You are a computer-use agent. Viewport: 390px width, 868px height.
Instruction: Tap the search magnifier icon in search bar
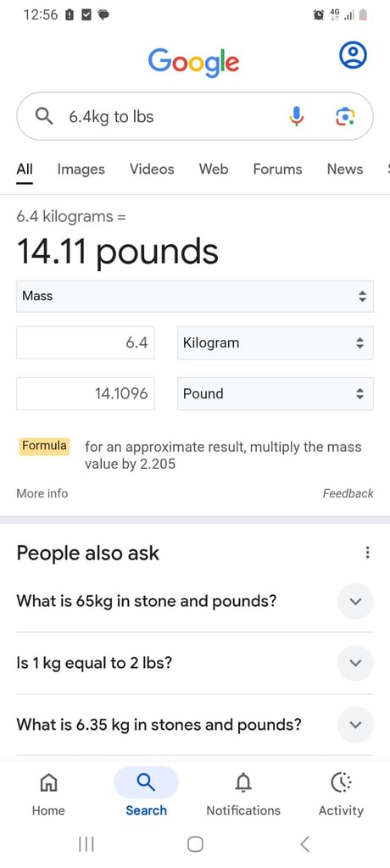click(44, 116)
